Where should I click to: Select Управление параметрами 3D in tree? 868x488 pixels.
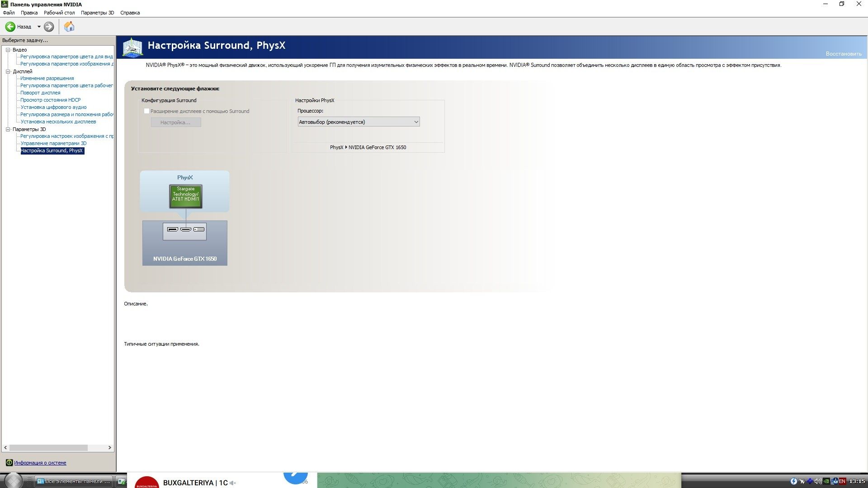point(53,143)
